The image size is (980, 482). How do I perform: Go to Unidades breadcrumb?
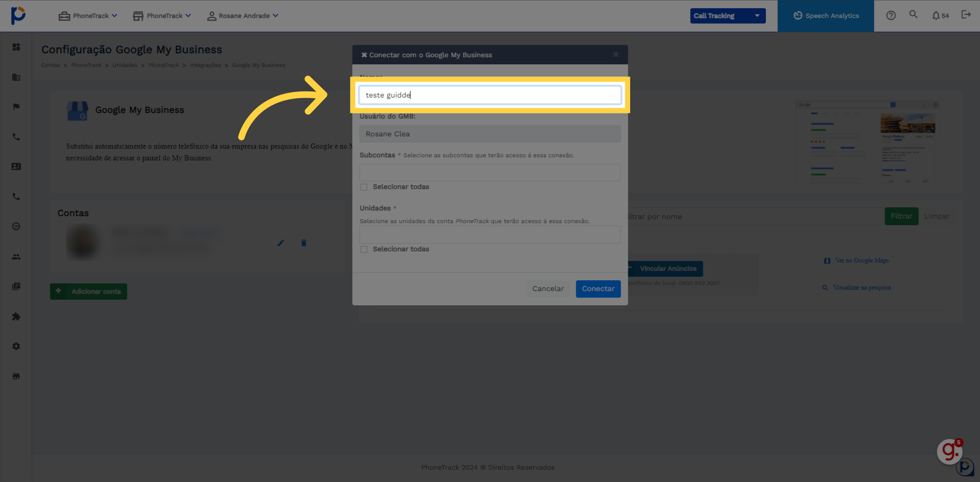(125, 65)
